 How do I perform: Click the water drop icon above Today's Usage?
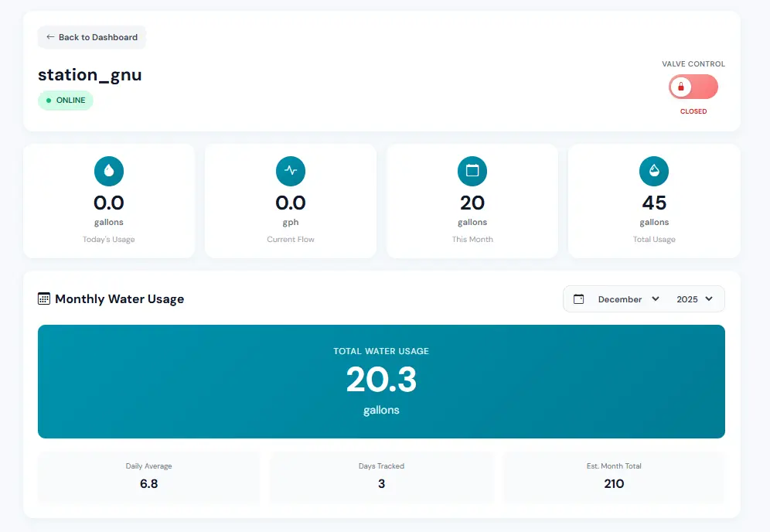[108, 171]
